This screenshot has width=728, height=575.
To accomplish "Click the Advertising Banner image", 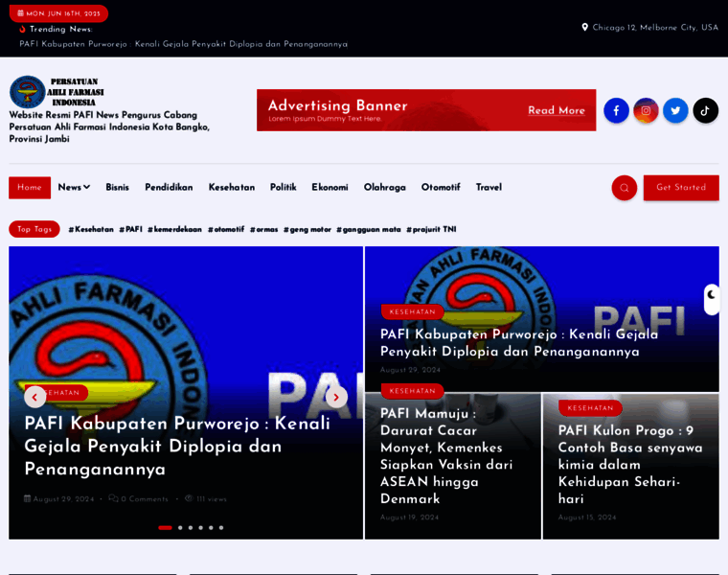I will [426, 110].
